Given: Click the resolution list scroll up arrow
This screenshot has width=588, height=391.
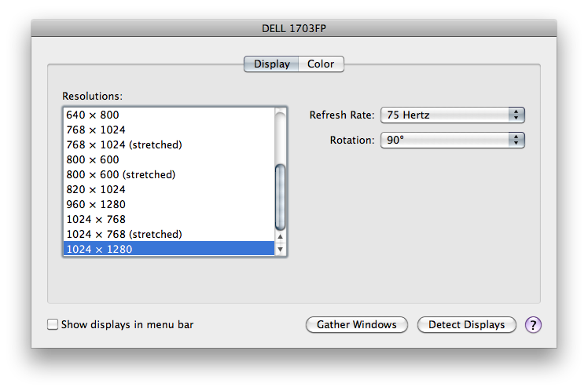Looking at the screenshot, I should (x=280, y=236).
